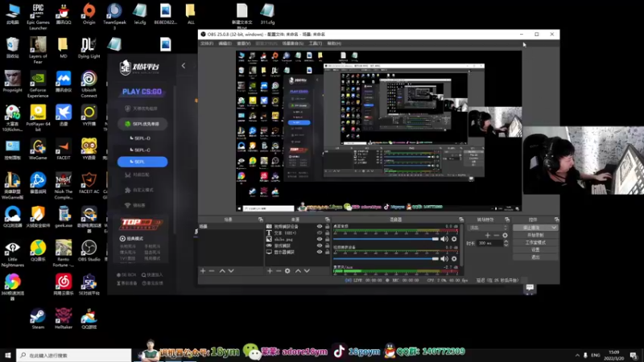Viewport: 644px width, 362px height.
Task: Lock the text (GDI+) source
Action: point(328,232)
